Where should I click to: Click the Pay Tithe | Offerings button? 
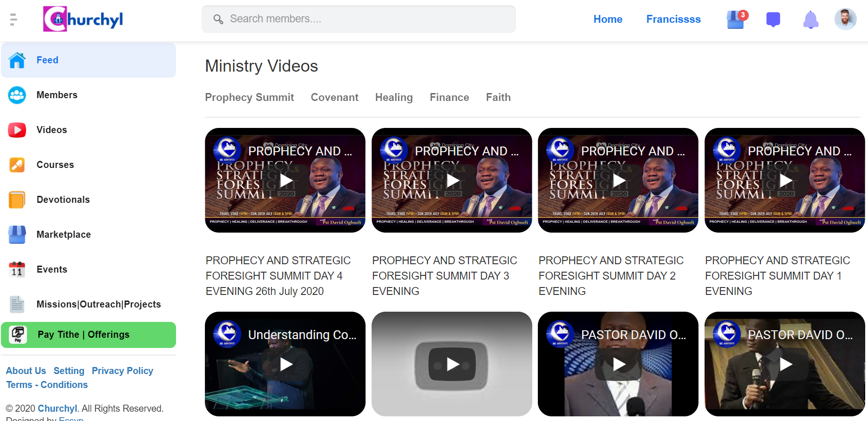88,335
